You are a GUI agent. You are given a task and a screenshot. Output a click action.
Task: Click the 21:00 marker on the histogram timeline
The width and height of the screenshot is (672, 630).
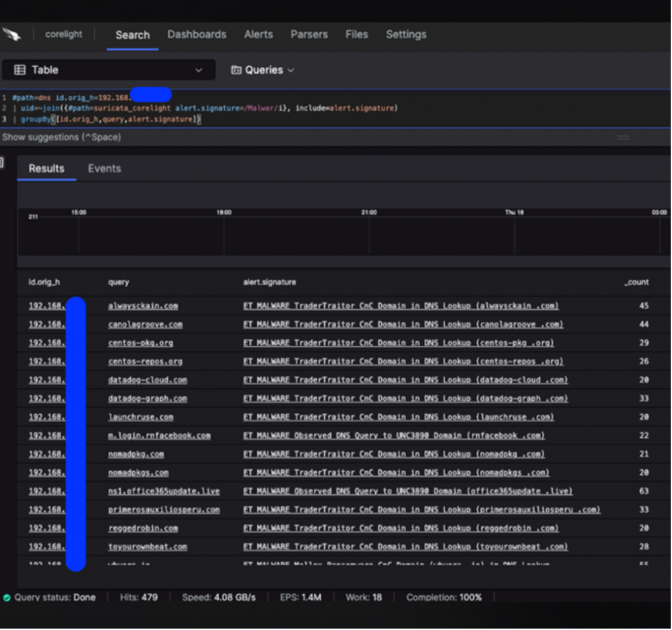(369, 213)
